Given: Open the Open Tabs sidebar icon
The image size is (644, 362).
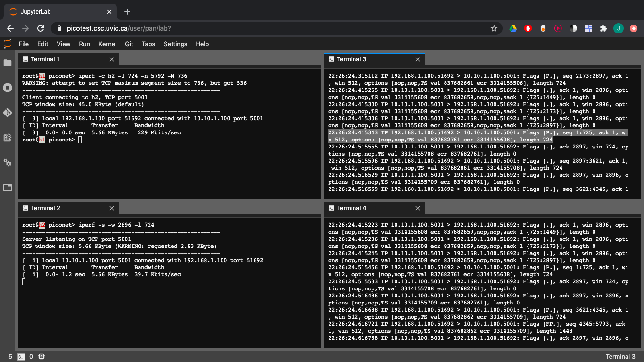Looking at the screenshot, I should click(x=8, y=188).
